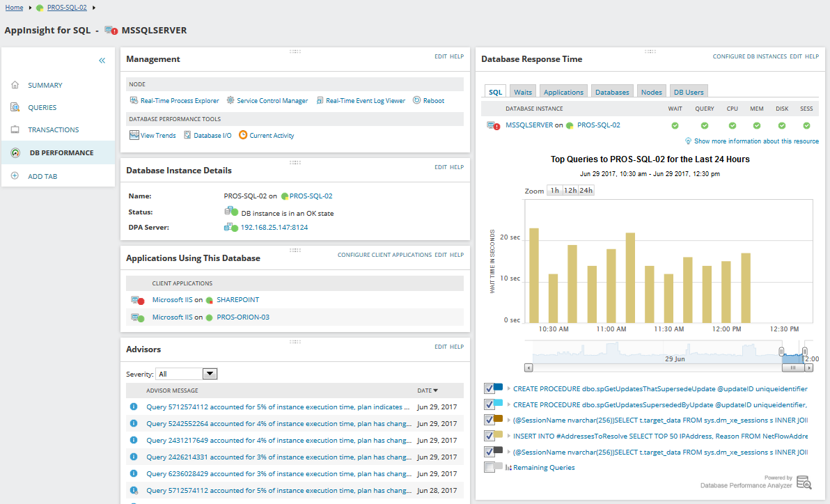Collapse the left sidebar with double chevron

(x=102, y=61)
